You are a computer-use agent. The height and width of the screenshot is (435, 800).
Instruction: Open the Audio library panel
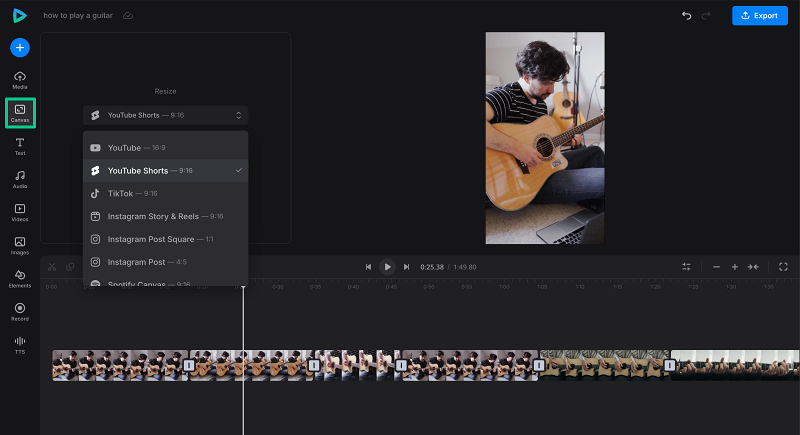(x=20, y=180)
